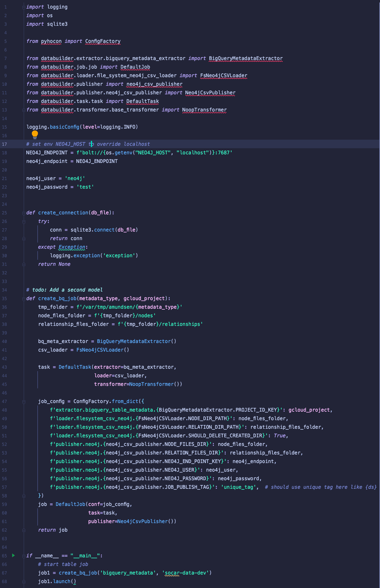The image size is (380, 588).
Task: Collapse the import block on line 1
Action: click(24, 7)
